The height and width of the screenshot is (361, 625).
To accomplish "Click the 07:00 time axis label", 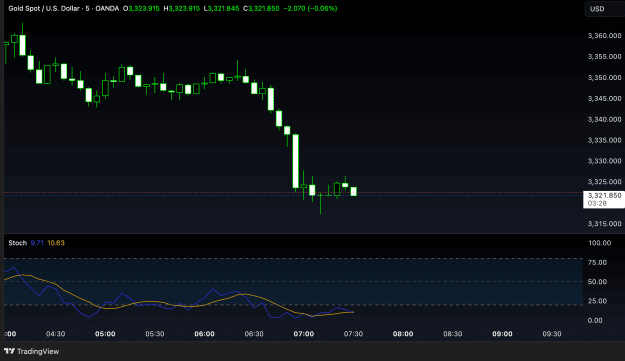I will click(x=304, y=334).
